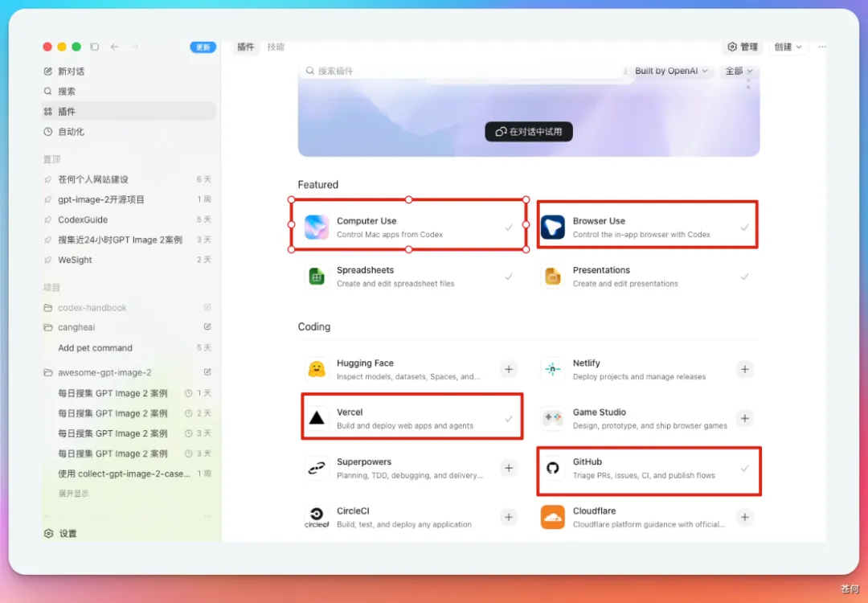Select 插件 in the sidebar

click(129, 111)
